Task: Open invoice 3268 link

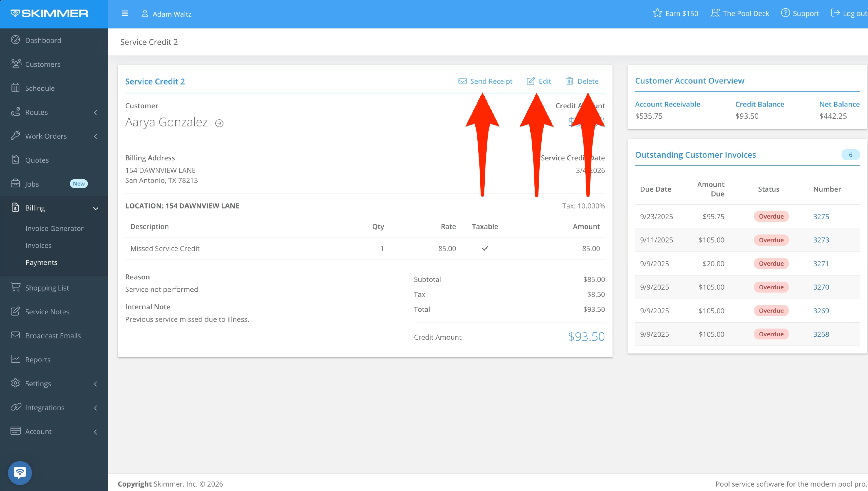Action: (x=821, y=334)
